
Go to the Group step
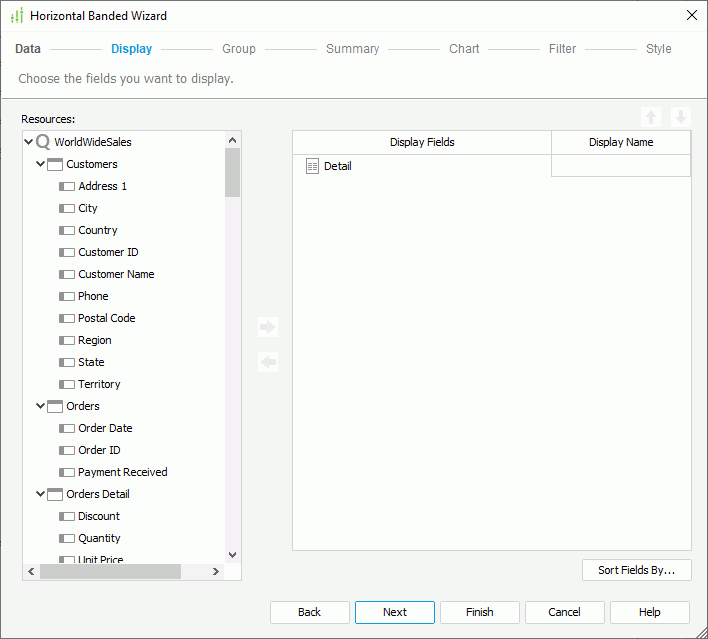tap(239, 49)
